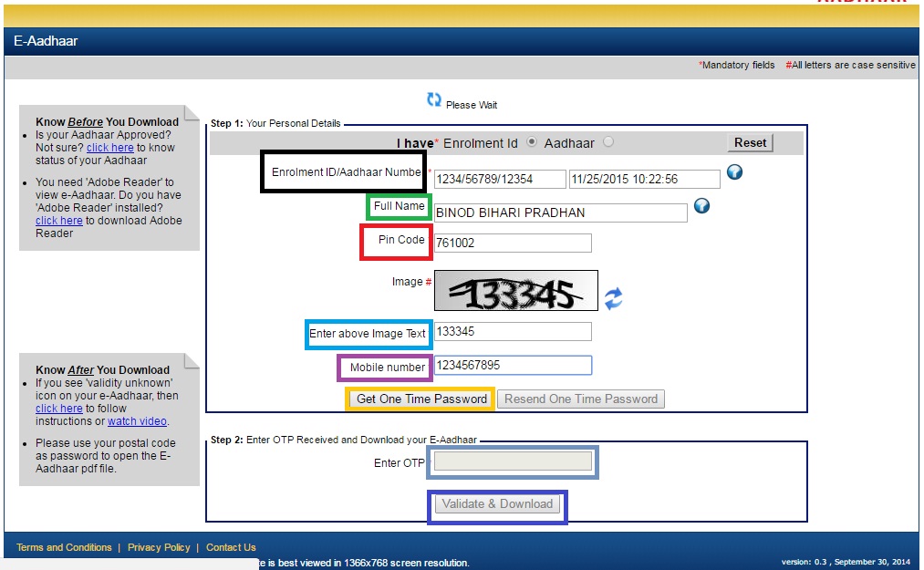Click the Resend One Time Password button
Screen dimensions: 924x570
[580, 399]
